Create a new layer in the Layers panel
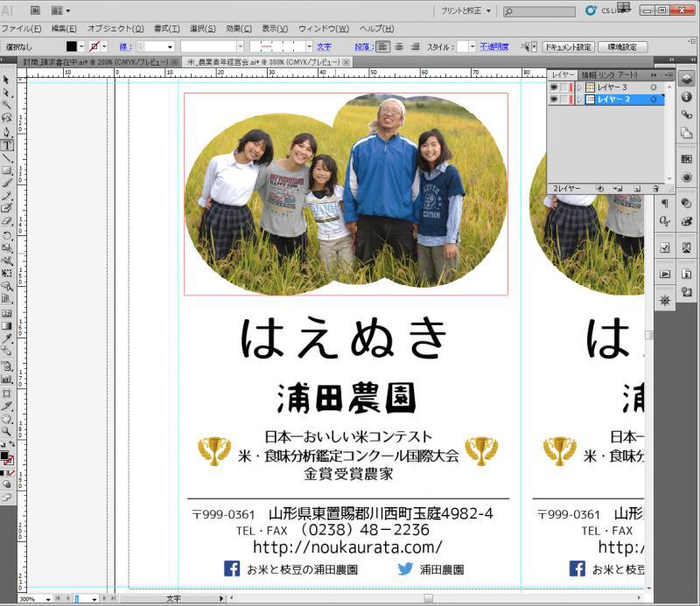 point(636,188)
